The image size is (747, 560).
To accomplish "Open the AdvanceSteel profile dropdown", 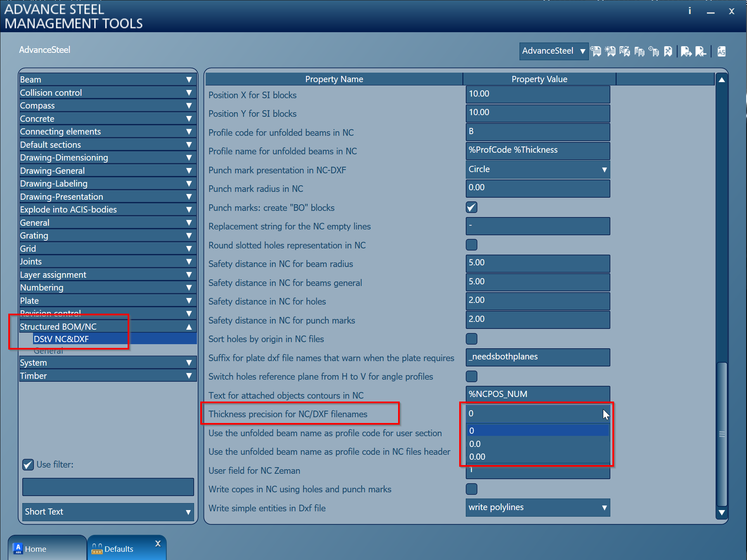I will (554, 51).
